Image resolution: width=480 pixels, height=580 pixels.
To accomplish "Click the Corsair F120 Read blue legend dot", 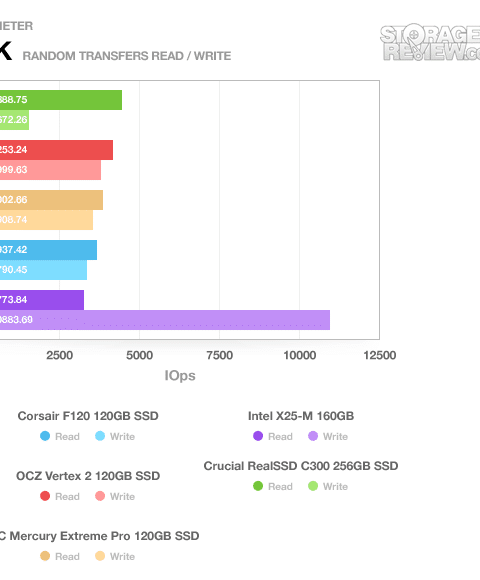I will click(x=45, y=436).
